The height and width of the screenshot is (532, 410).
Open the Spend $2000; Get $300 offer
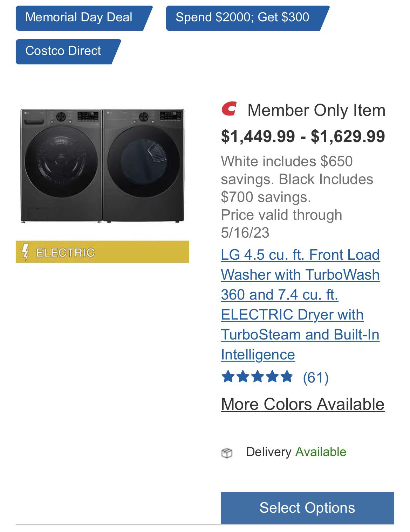pos(242,17)
